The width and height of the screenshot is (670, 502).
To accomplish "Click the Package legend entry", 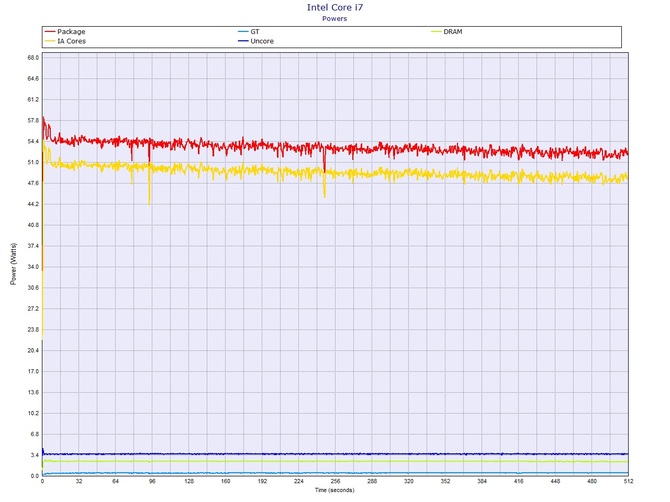I will tap(65, 32).
